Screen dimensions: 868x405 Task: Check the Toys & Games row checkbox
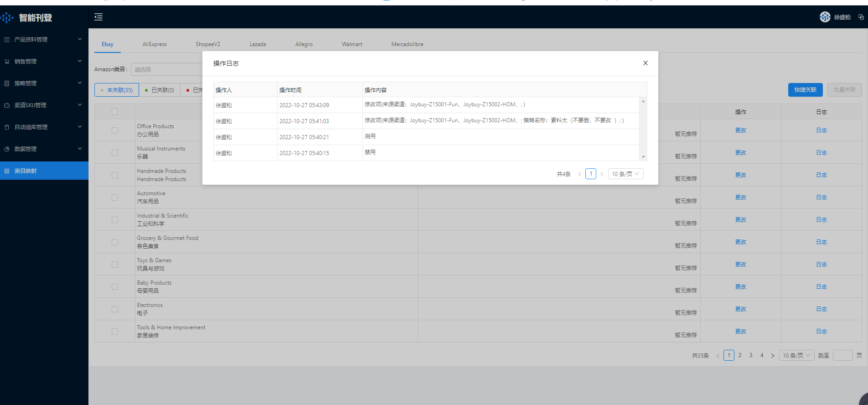click(x=115, y=265)
